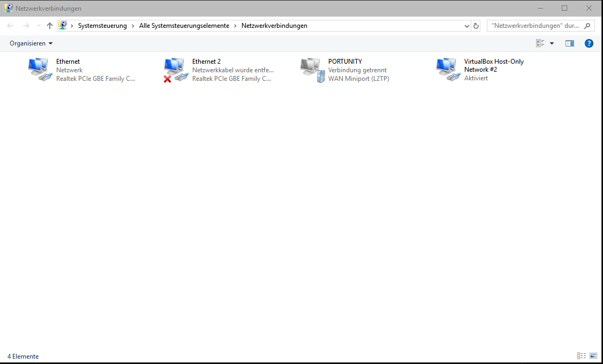Open the recent locations dropdown arrow
This screenshot has height=364, width=603.
coord(39,26)
